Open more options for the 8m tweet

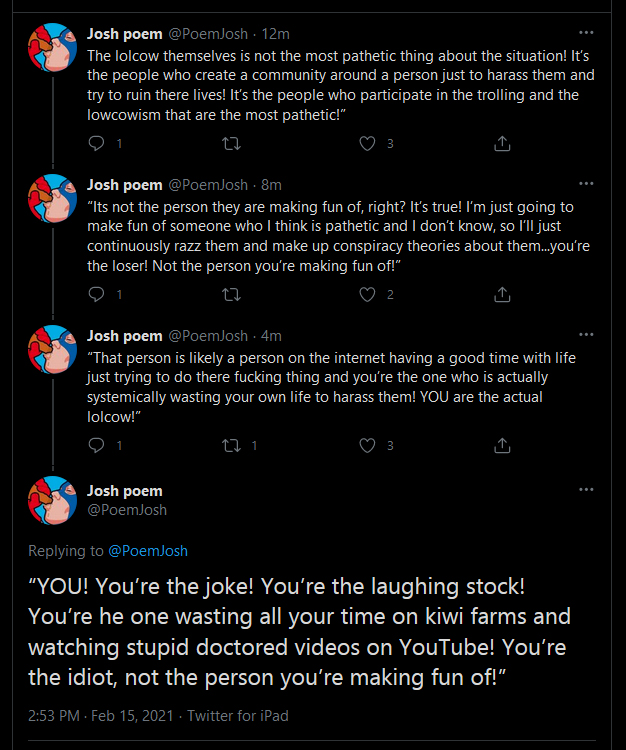pos(586,184)
